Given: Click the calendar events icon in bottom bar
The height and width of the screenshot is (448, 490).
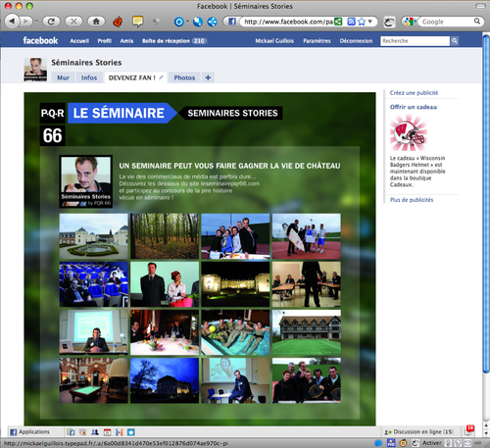Looking at the screenshot, I should (107, 432).
